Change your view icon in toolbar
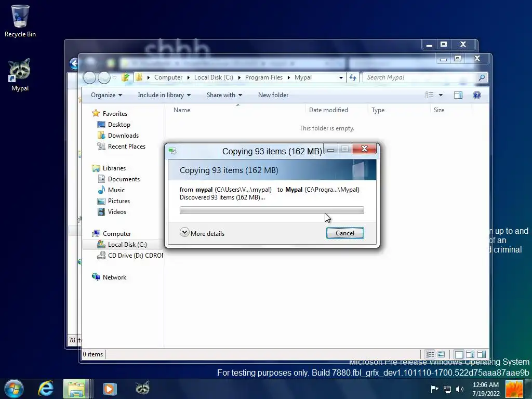This screenshot has height=399, width=532. pyautogui.click(x=429, y=95)
